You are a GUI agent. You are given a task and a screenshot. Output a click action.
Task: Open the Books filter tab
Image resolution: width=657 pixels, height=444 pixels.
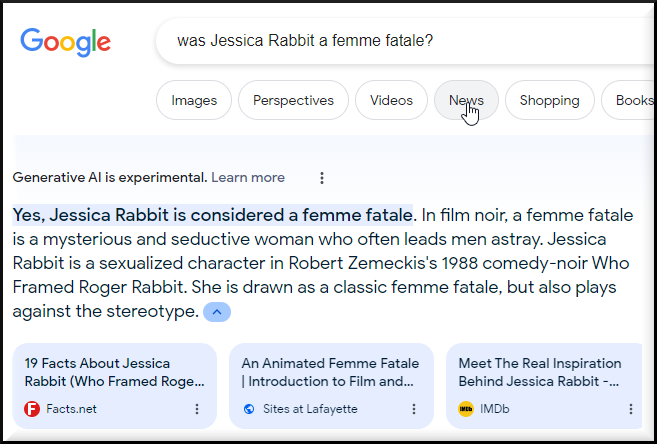[632, 100]
